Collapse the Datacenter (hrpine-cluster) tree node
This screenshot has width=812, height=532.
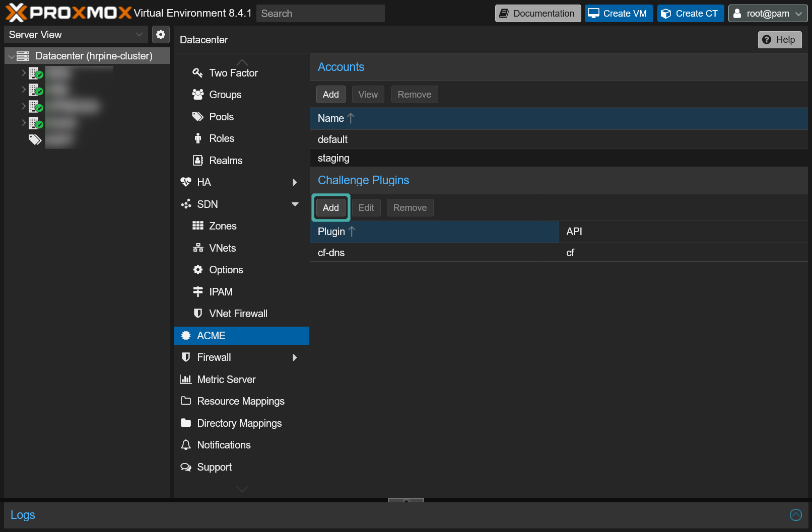click(11, 56)
